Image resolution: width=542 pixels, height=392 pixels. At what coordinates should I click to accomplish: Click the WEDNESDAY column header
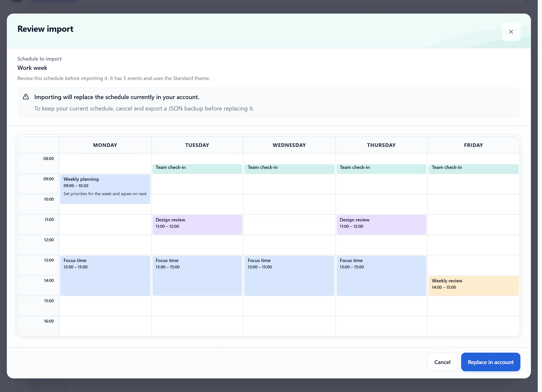[x=289, y=145]
